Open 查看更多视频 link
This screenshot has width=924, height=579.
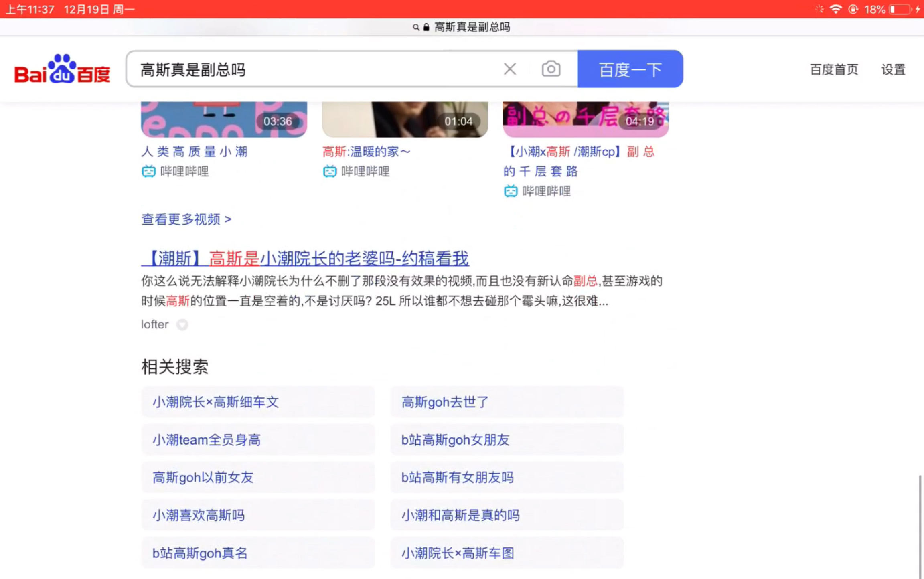[186, 219]
